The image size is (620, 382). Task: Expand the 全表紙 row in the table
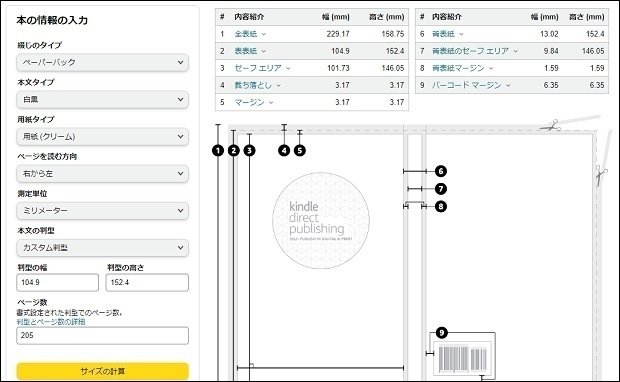click(x=250, y=34)
